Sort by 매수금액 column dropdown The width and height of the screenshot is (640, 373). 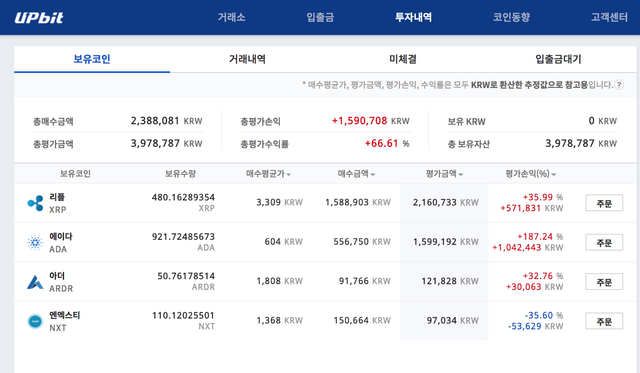[356, 174]
